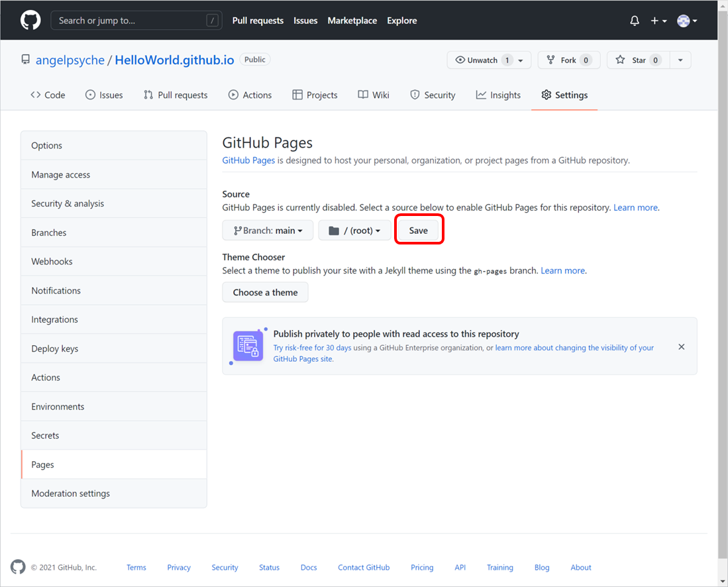Switch to the repository Actions tab
Viewport: 728px width, 587px height.
point(250,95)
